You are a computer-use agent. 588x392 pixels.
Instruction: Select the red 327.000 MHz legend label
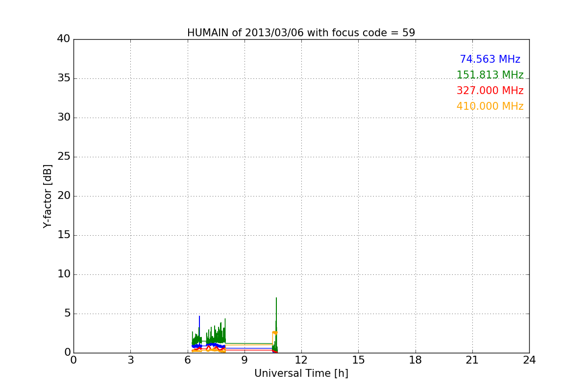pos(490,91)
